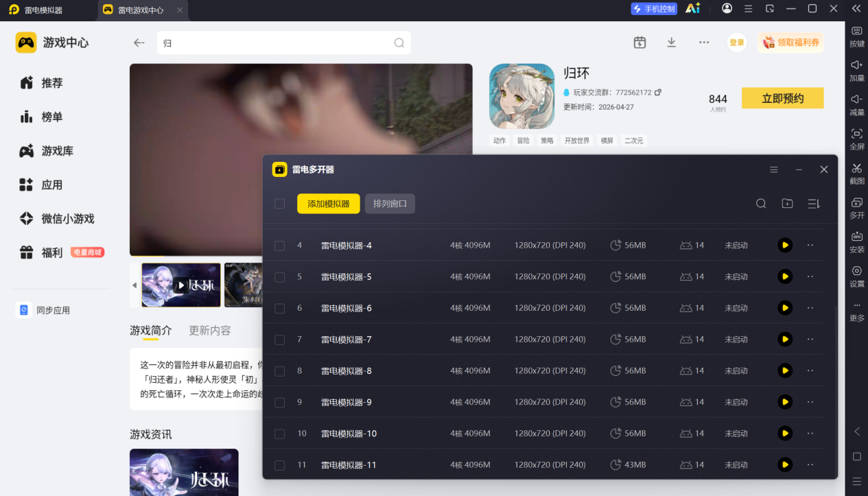The image size is (868, 496).
Task: Click the magnifier icon in search box
Action: click(x=399, y=43)
